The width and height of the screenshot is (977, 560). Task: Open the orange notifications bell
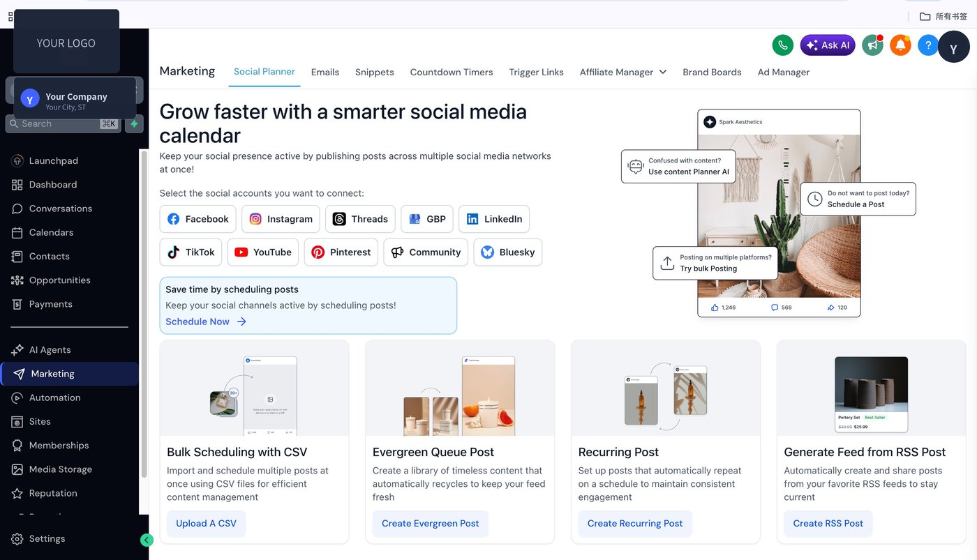[x=900, y=45]
